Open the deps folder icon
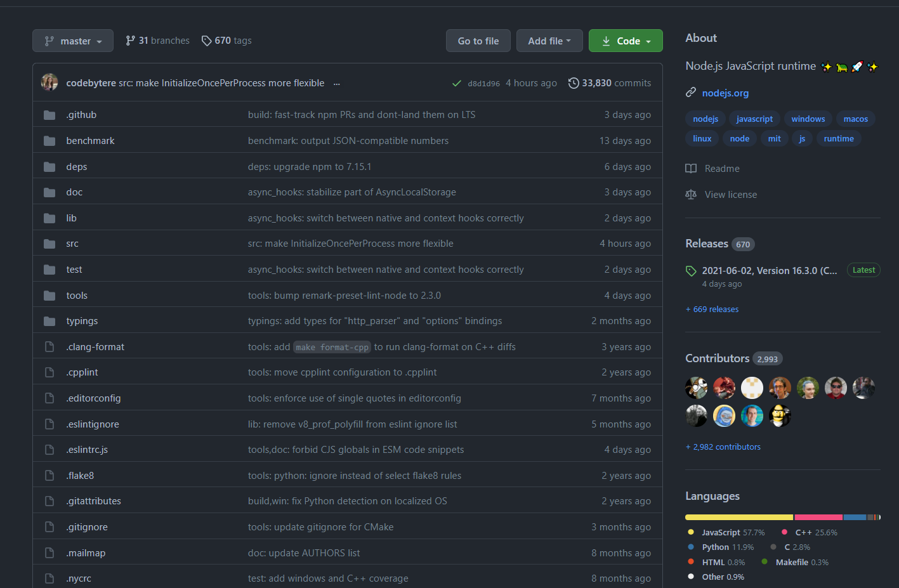 click(49, 167)
